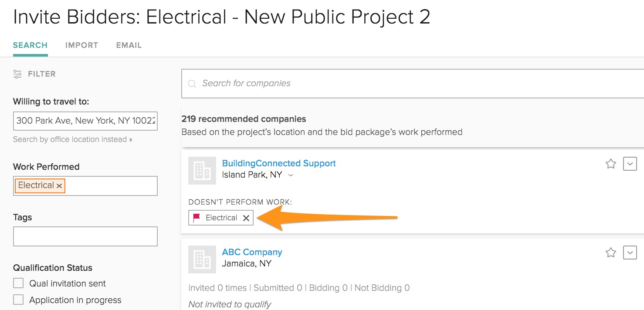Viewport: 644px width, 310px height.
Task: Click the Tags input field
Action: click(x=85, y=236)
